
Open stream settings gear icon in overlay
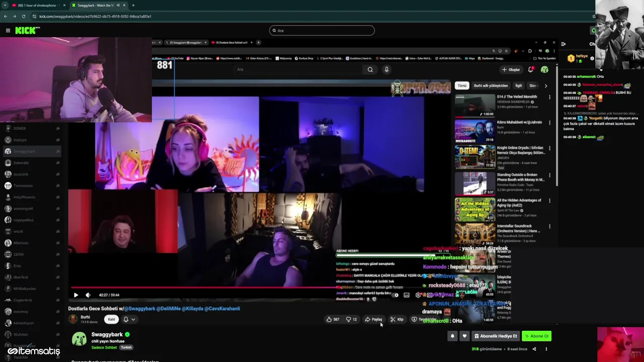(418, 295)
